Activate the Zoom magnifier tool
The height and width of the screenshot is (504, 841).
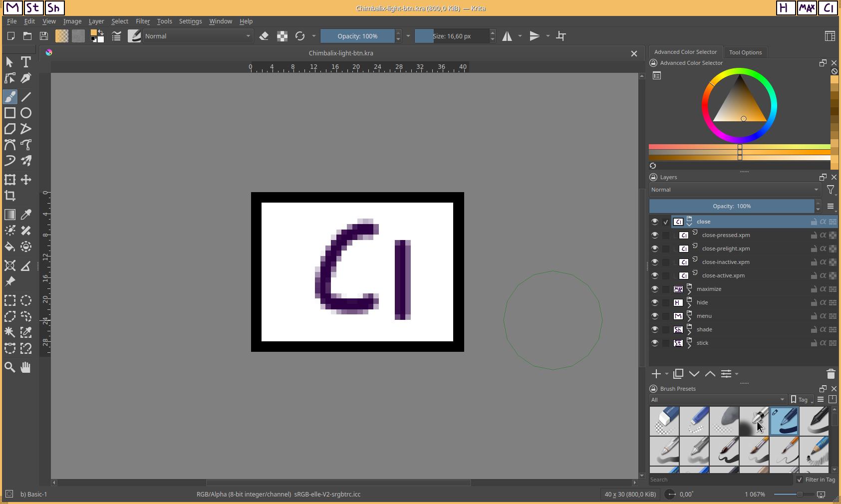[10, 368]
